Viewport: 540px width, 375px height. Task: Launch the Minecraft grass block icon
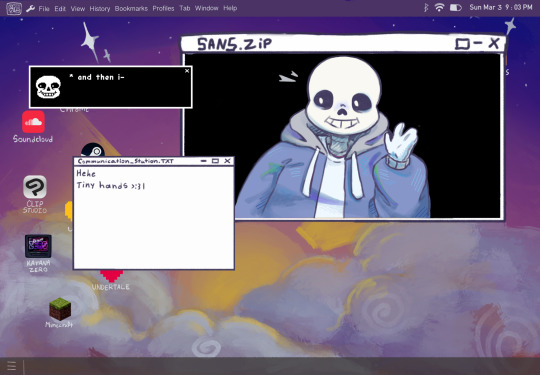[x=60, y=309]
